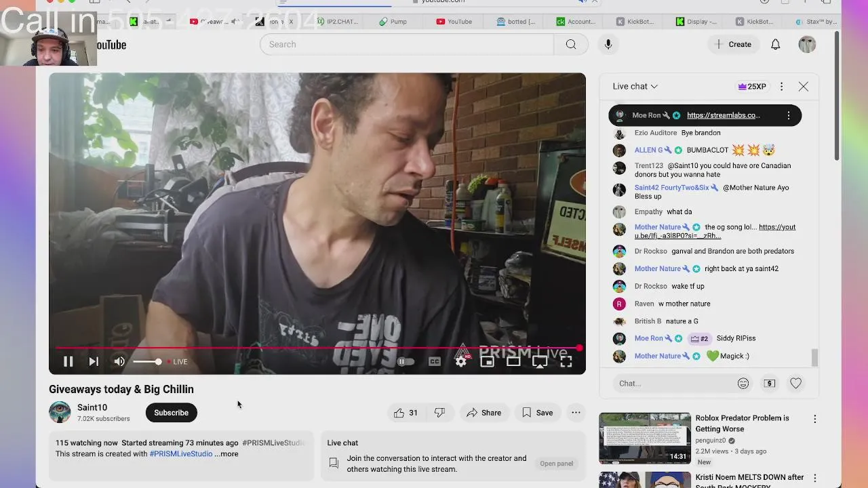Toggle closed captions (CC)
The height and width of the screenshot is (488, 868).
435,362
